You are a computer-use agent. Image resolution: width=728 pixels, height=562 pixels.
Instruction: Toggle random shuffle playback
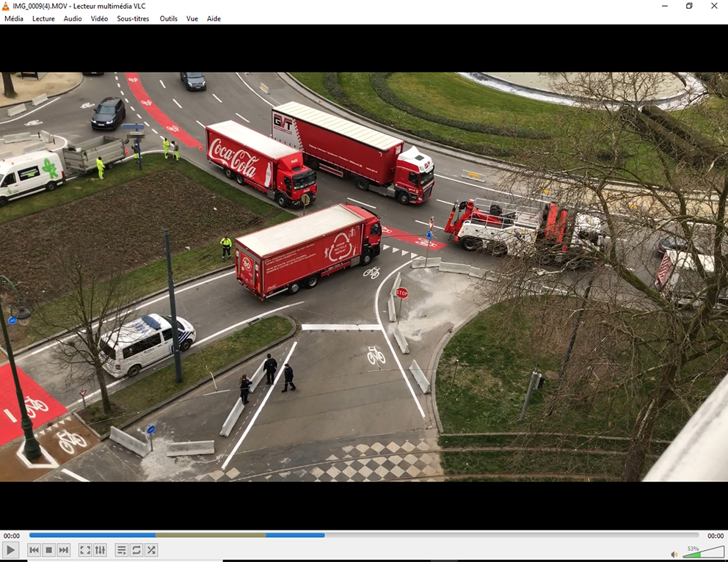click(x=151, y=550)
